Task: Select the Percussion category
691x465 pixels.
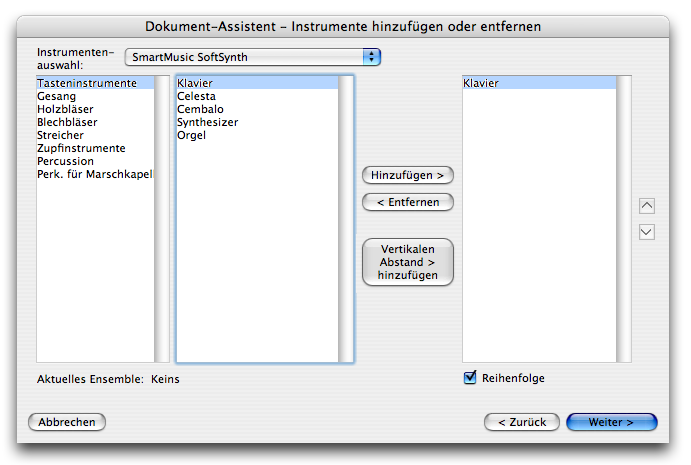Action: click(x=66, y=161)
